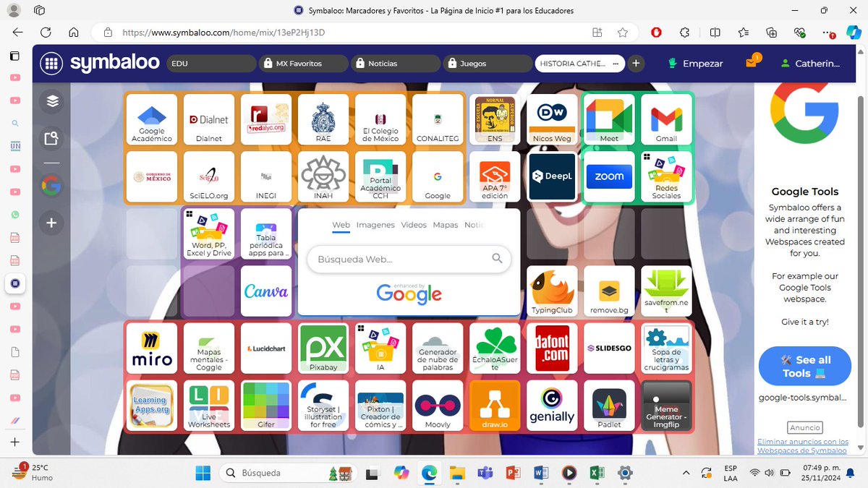Click the Windows Start button
Screen dimensions: 868x488
pyautogui.click(x=203, y=473)
